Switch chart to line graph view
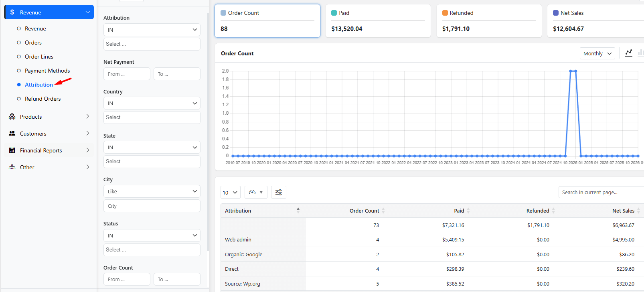The height and width of the screenshot is (292, 644). pyautogui.click(x=629, y=53)
